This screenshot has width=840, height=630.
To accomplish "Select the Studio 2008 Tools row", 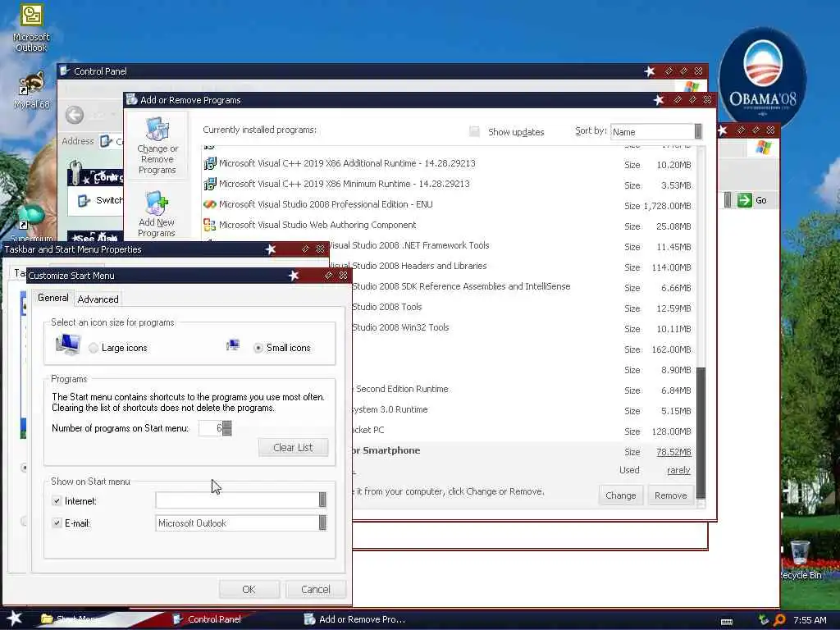I will (x=523, y=308).
